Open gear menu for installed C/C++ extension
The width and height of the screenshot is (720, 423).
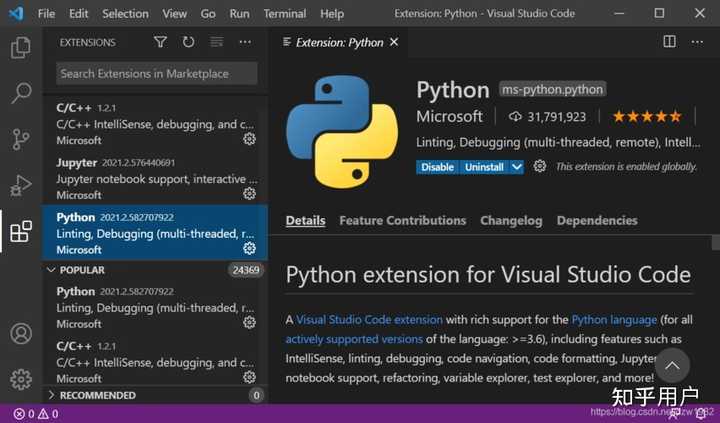tap(249, 139)
